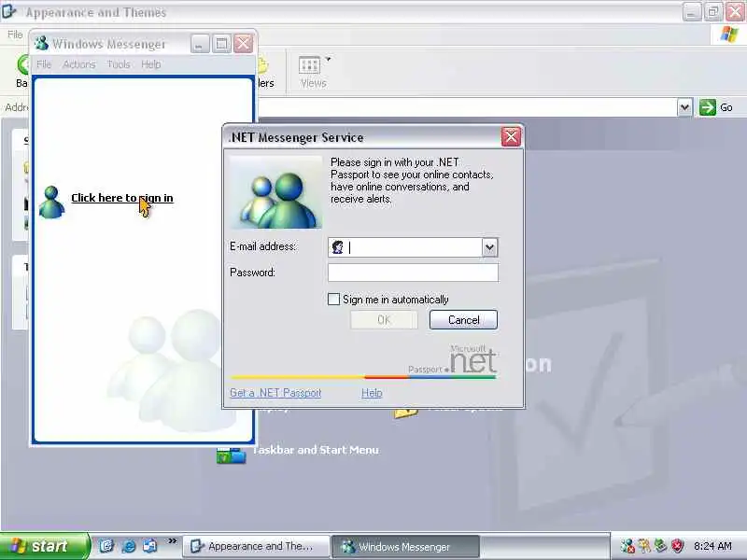
Task: Click the second system tray icon
Action: (644, 546)
